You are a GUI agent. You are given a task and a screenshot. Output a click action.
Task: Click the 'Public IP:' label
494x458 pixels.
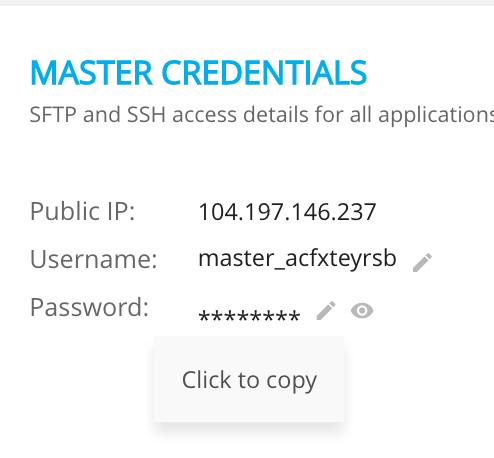pyautogui.click(x=83, y=211)
